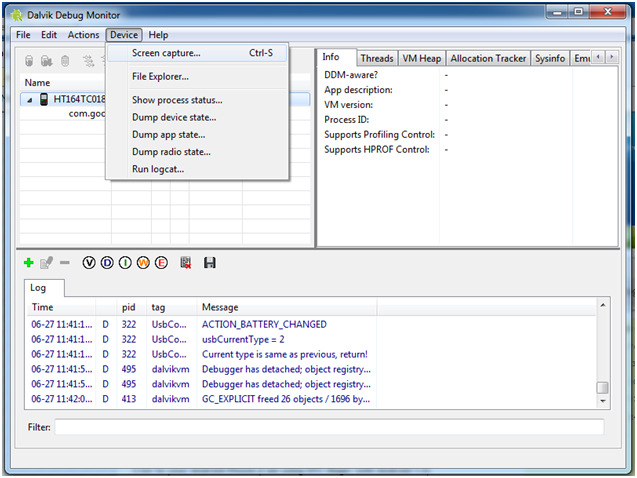Click the tag column header
The width and height of the screenshot is (637, 478).
(171, 307)
